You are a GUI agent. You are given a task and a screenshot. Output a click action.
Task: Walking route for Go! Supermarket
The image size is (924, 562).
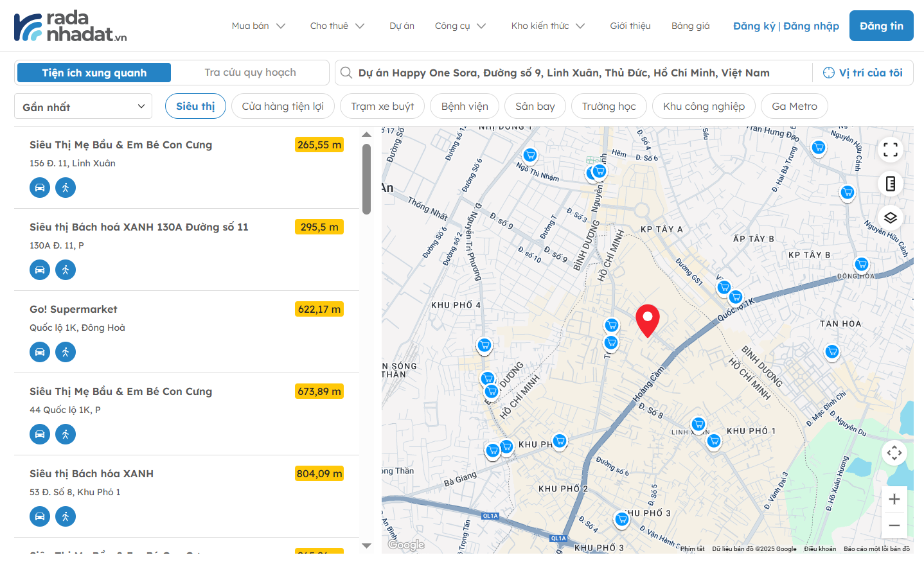point(66,352)
